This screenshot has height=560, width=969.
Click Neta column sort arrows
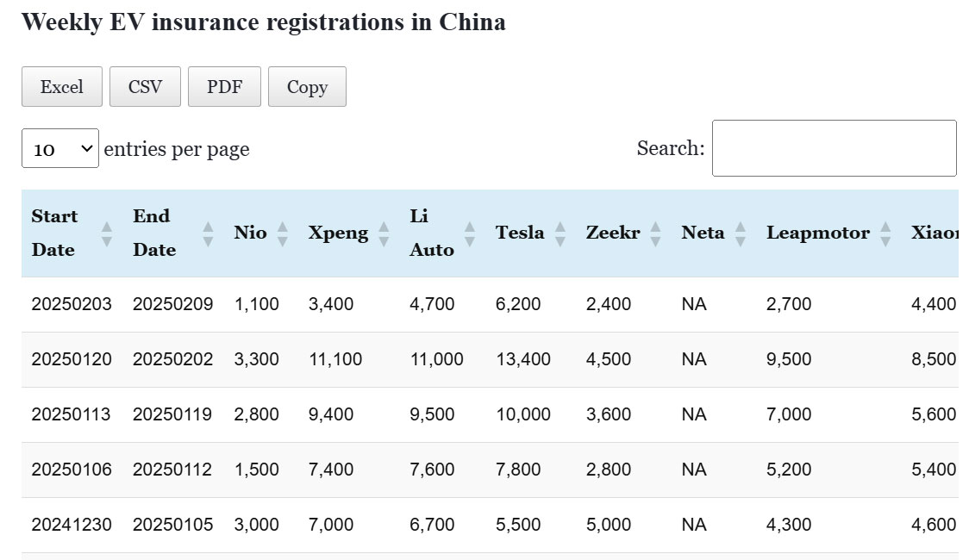point(741,233)
